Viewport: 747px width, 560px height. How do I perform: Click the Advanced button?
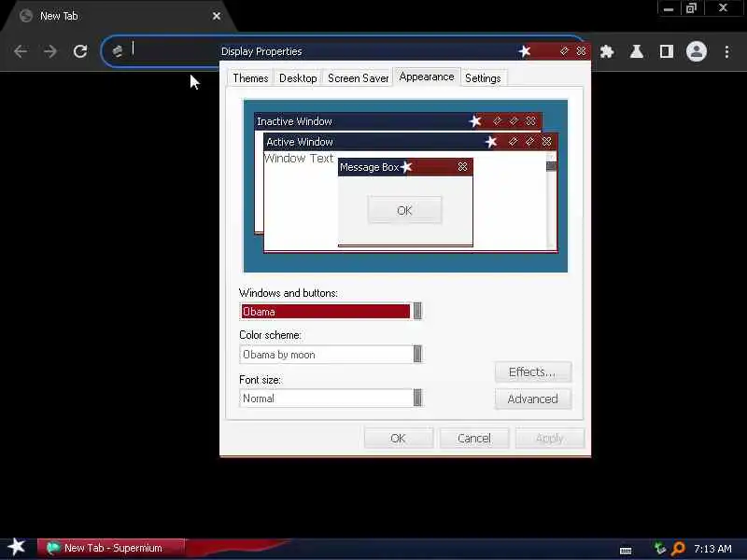click(x=532, y=399)
